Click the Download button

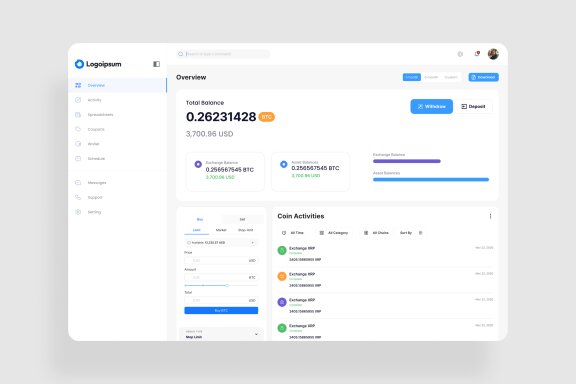tap(483, 77)
